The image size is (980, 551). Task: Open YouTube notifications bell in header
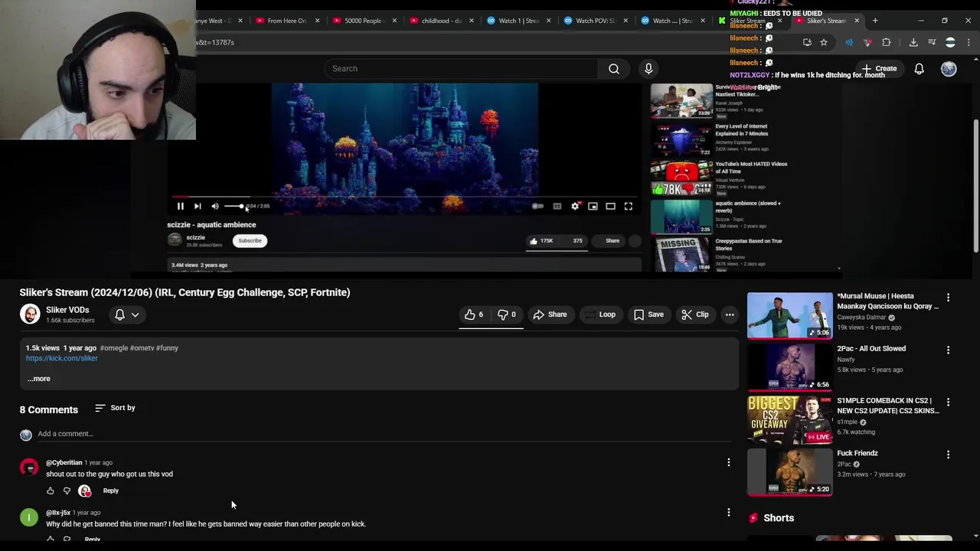(x=920, y=69)
